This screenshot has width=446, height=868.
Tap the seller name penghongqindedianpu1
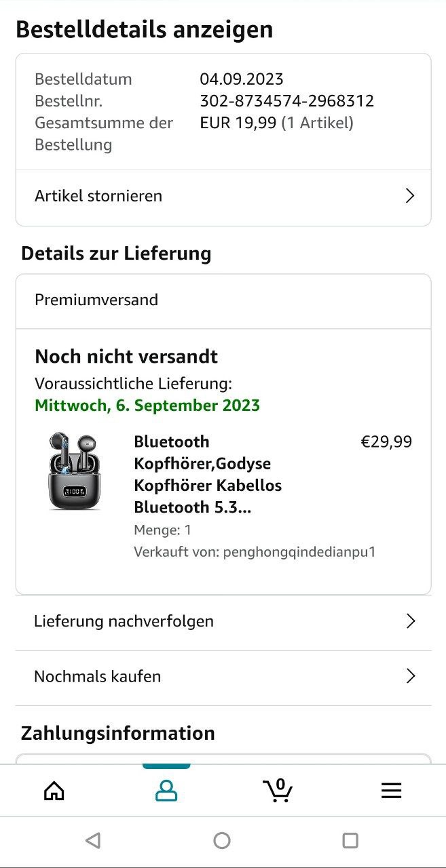pyautogui.click(x=299, y=552)
